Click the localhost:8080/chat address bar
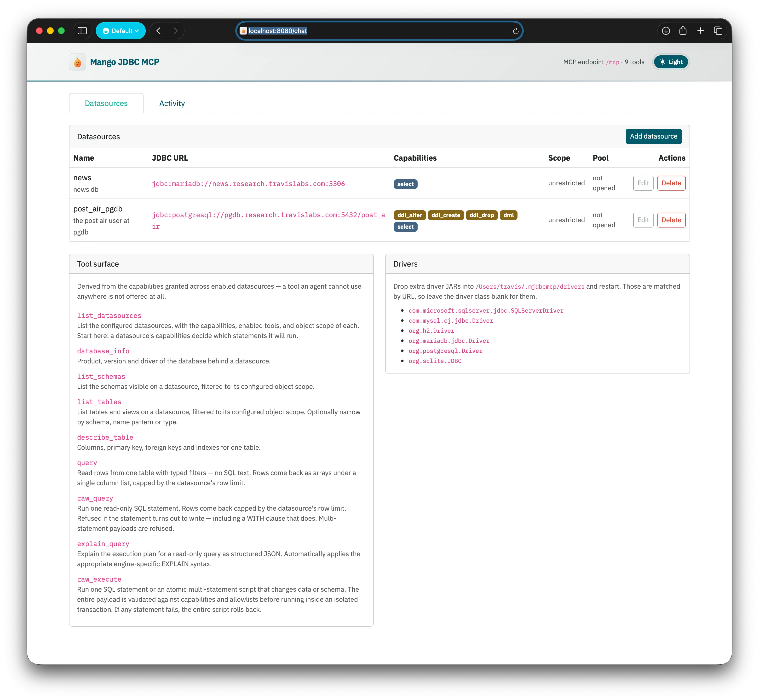This screenshot has height=700, width=759. point(379,31)
